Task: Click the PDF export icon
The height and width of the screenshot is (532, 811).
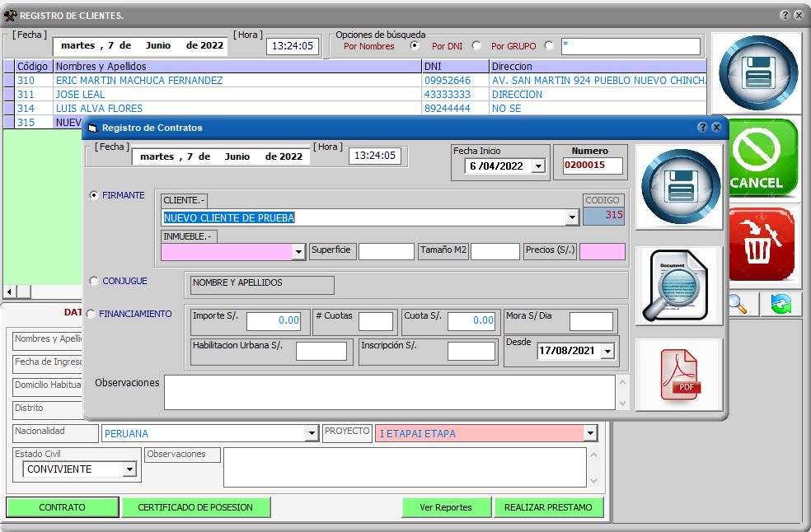Action: coord(680,374)
